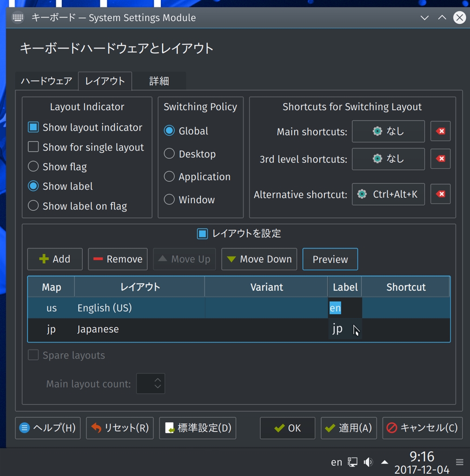Shade window with title bar down chevron
Viewport: 470px width, 476px height.
click(424, 18)
